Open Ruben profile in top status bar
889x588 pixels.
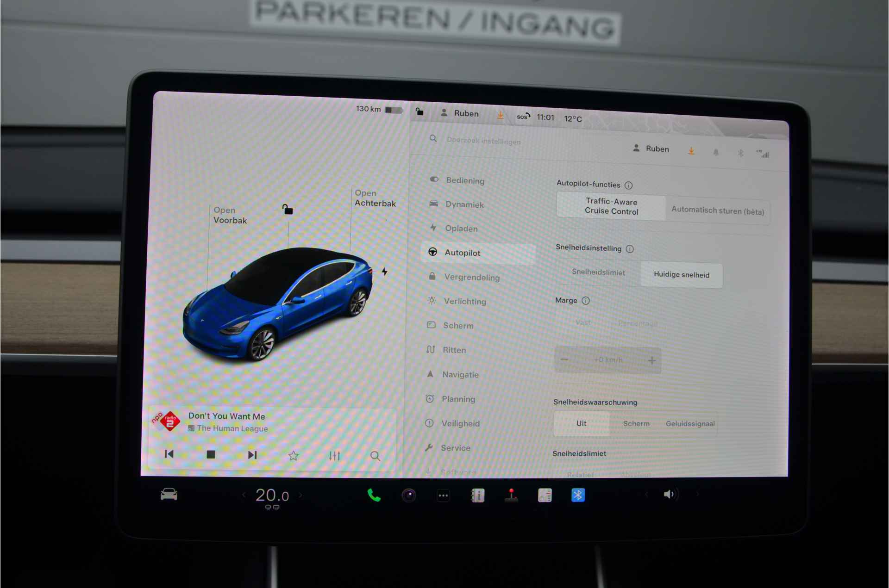point(459,113)
